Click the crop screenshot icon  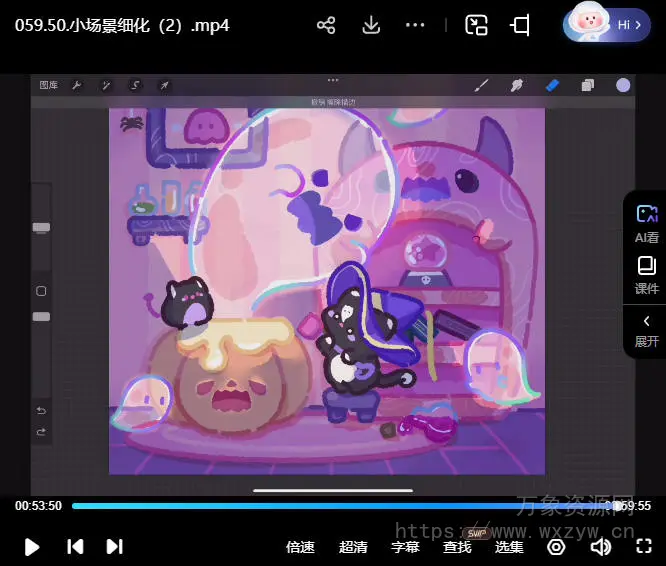(520, 25)
